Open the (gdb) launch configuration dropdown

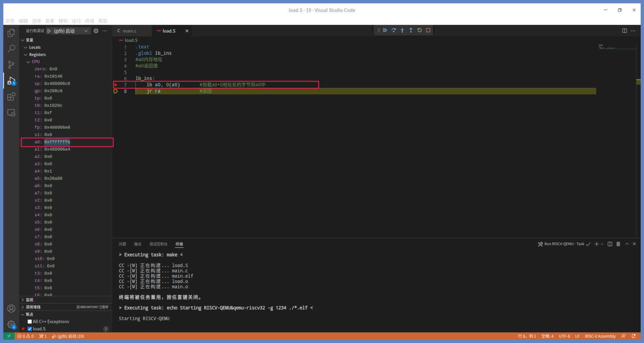tap(86, 31)
